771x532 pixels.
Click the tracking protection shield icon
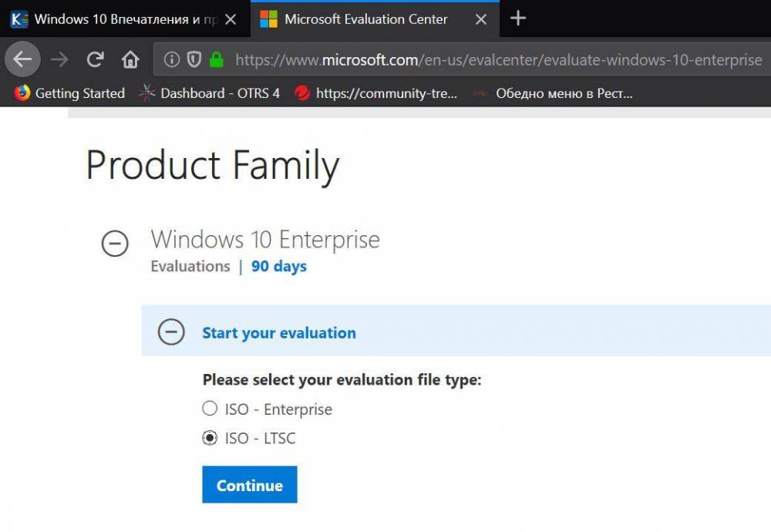[195, 60]
